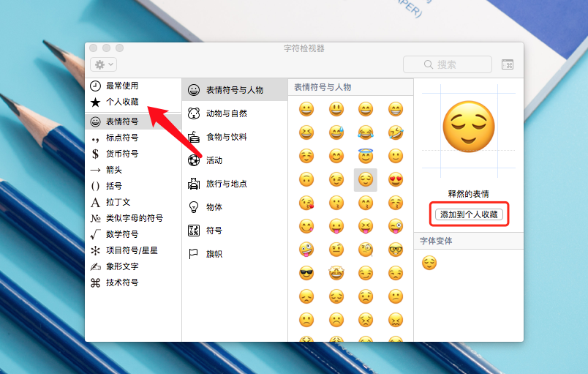Select the sunglasses face emoji
588x374 pixels.
click(x=306, y=273)
